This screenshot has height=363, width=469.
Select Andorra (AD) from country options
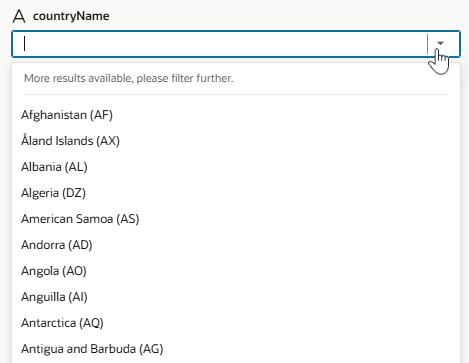(236, 245)
